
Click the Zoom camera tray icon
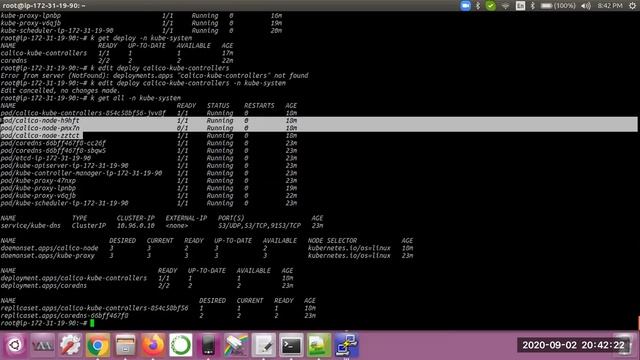[x=465, y=5]
